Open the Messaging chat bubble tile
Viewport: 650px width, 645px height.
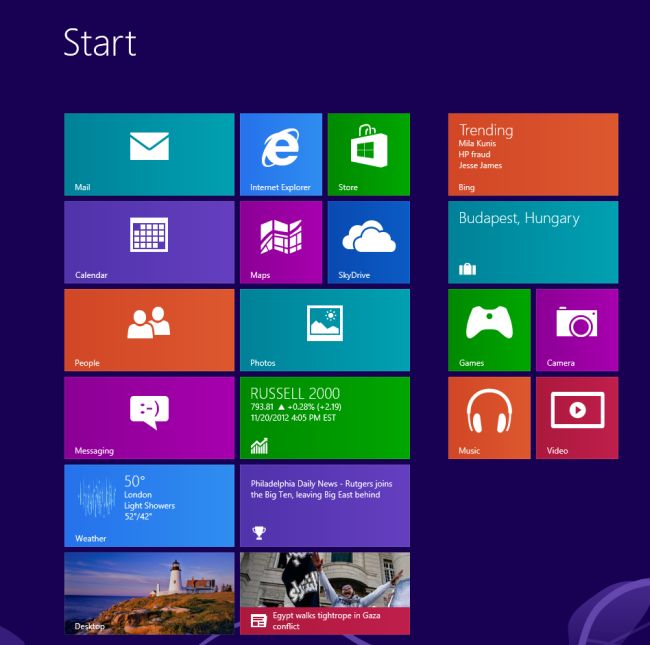pos(149,418)
